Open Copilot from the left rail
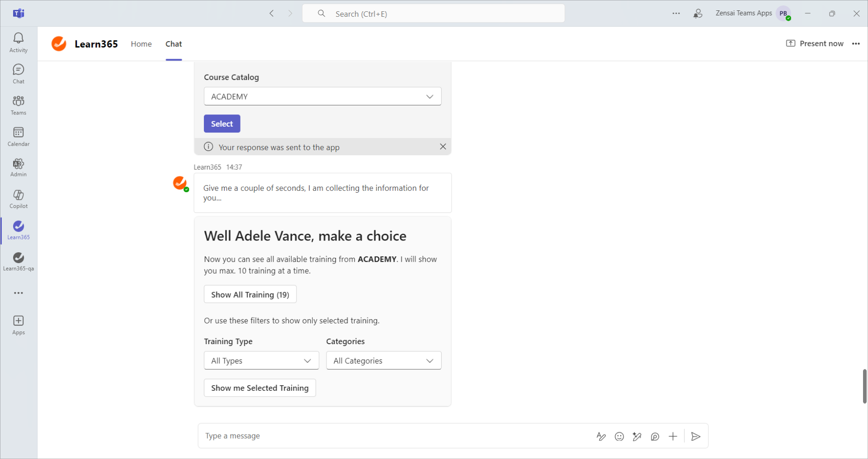Screen dimensions: 868x459 tap(19, 199)
